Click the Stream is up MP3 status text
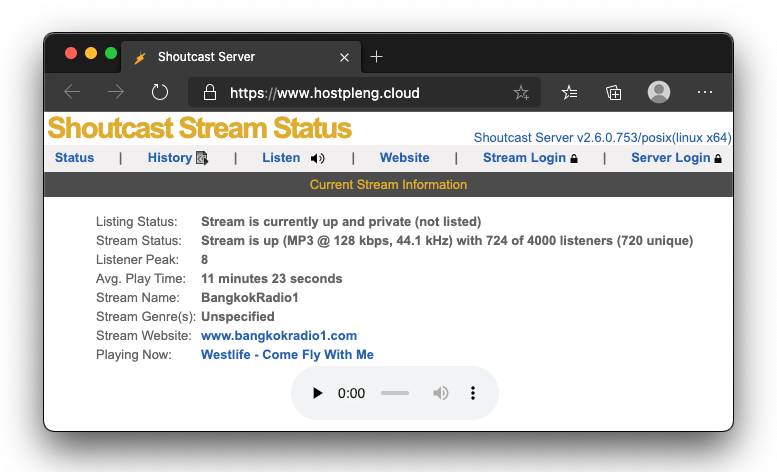The image size is (777, 472). click(x=447, y=241)
